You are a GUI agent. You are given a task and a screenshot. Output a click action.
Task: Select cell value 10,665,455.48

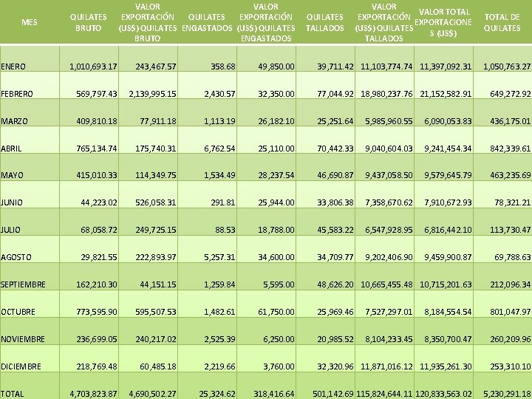pos(386,284)
